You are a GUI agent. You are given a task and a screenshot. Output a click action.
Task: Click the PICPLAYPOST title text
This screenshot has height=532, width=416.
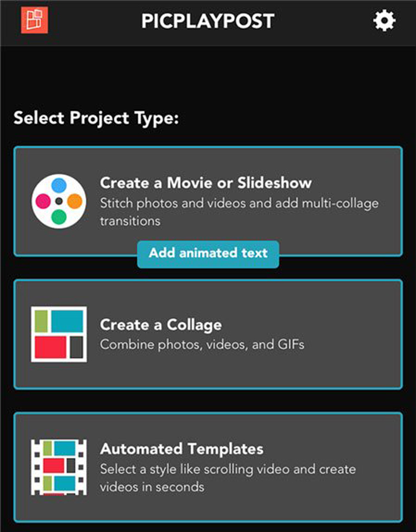coord(208,21)
